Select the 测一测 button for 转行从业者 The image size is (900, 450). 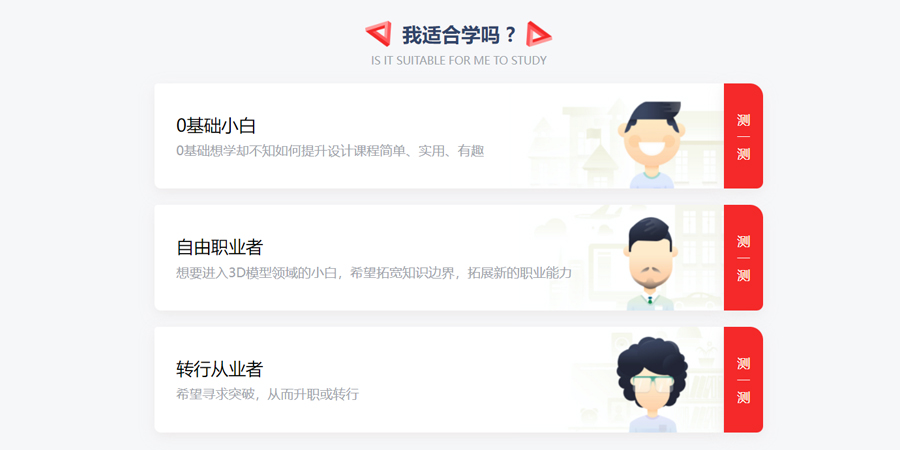click(743, 379)
